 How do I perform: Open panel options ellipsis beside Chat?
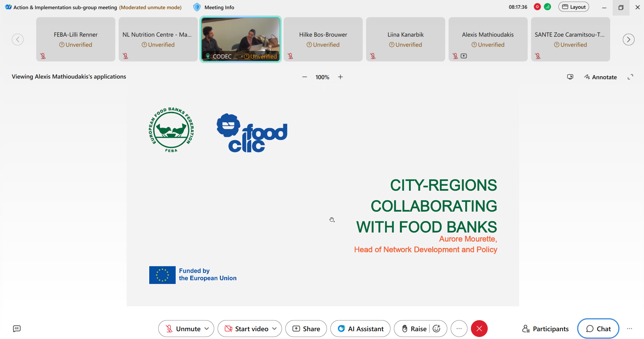click(x=630, y=329)
